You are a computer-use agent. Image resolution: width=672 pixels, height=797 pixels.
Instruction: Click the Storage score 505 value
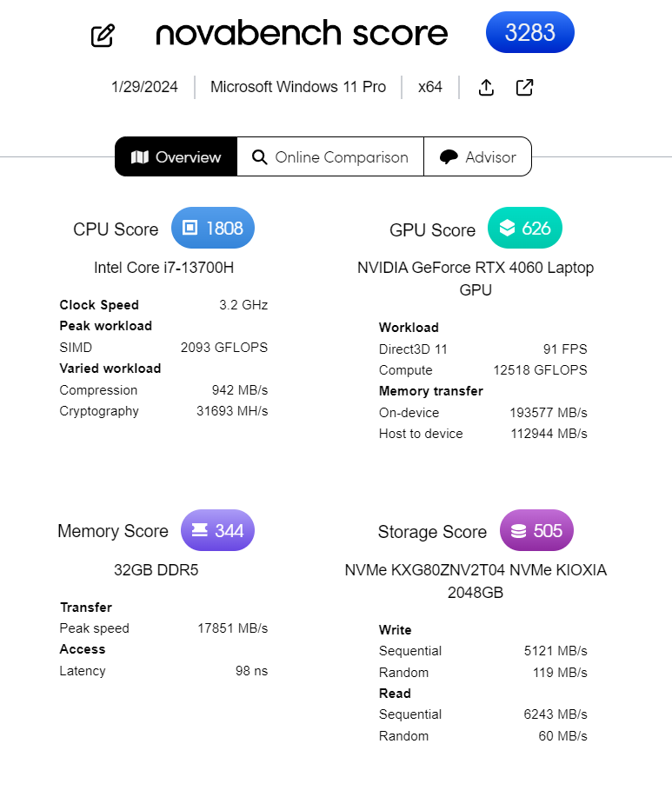click(x=548, y=531)
